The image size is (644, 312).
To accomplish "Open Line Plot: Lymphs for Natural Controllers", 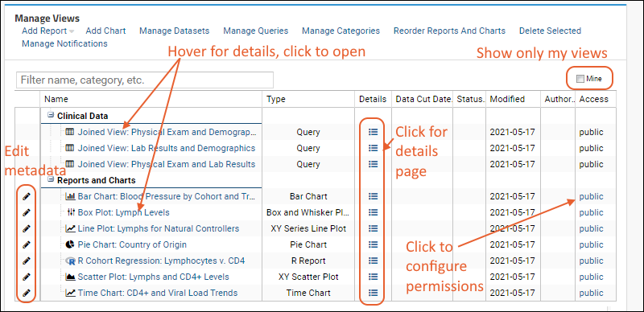I will point(158,228).
